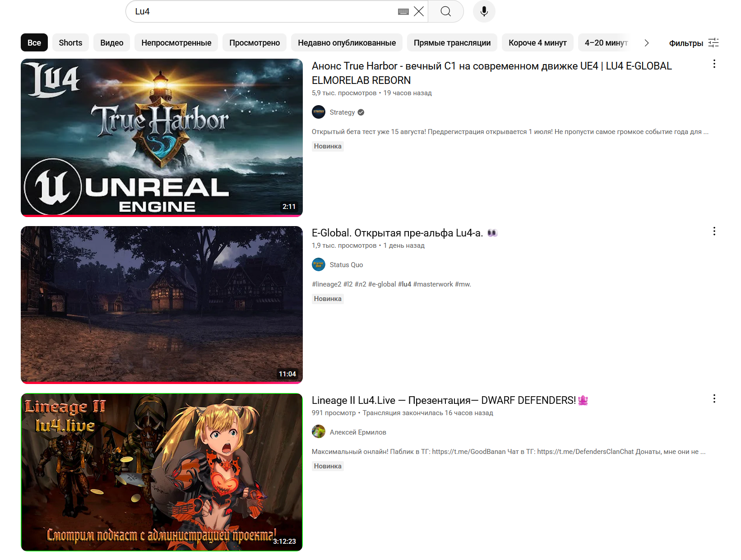This screenshot has height=560, width=741.
Task: Click the 1,9 тыс. просмотров view count
Action: click(x=344, y=245)
